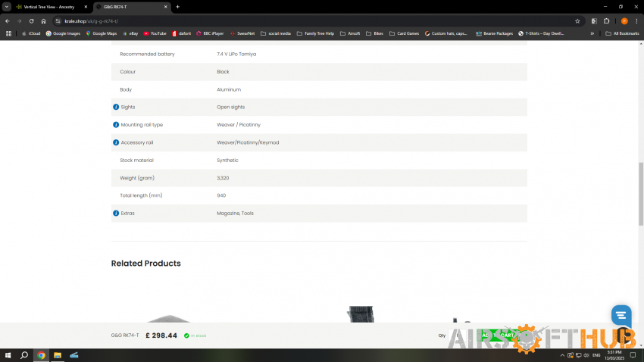
Task: Expand the Airsoft bookmark folder
Action: (350, 33)
